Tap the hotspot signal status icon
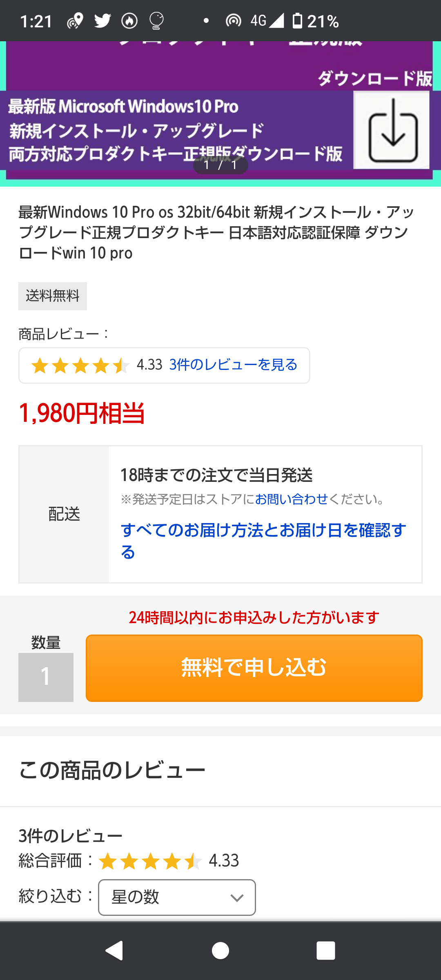Viewport: 441px width, 980px height. tap(233, 21)
